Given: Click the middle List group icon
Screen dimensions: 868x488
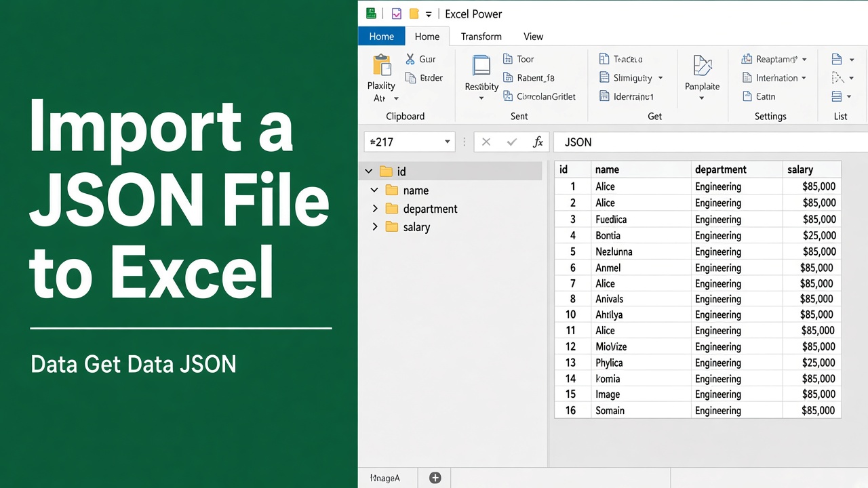Looking at the screenshot, I should tap(837, 78).
